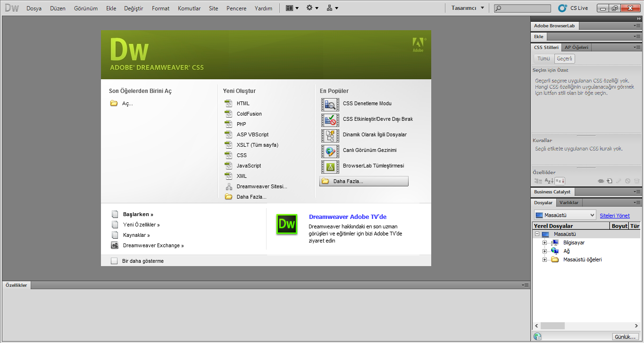Click the PHP file icon

click(x=229, y=124)
